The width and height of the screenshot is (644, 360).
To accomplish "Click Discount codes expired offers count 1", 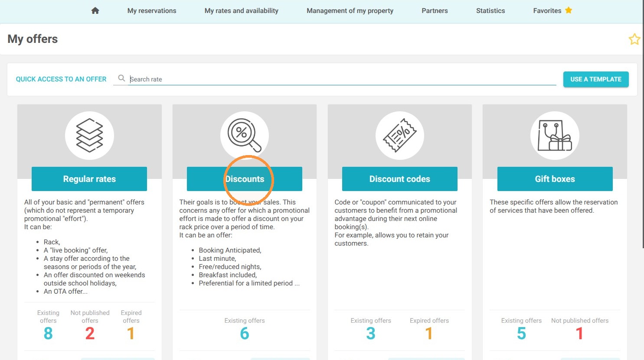I will (429, 333).
